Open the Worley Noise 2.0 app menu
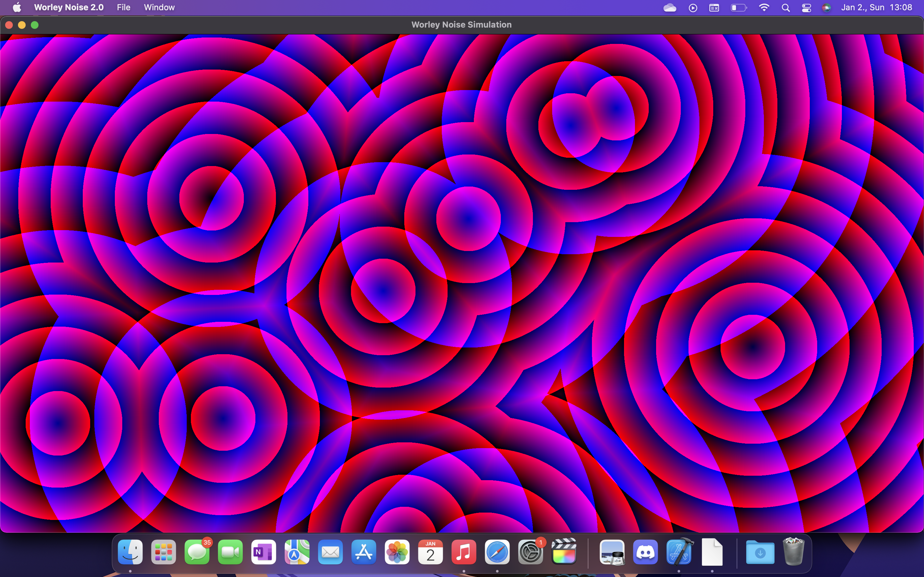924x577 pixels. coord(69,7)
